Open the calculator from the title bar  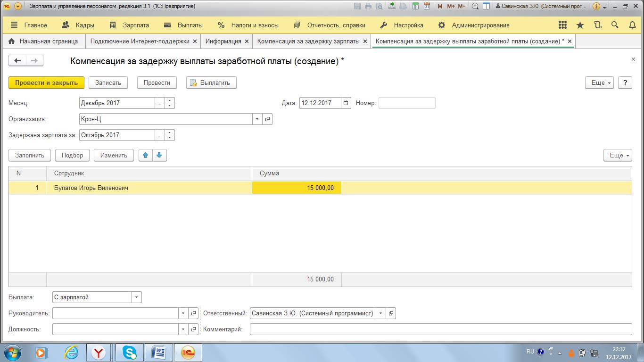point(415,7)
